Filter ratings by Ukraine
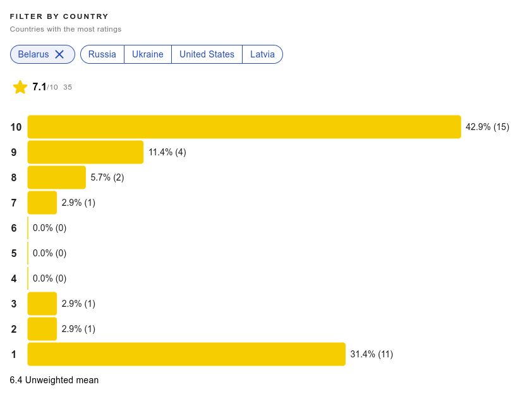This screenshot has width=532, height=399. point(148,54)
